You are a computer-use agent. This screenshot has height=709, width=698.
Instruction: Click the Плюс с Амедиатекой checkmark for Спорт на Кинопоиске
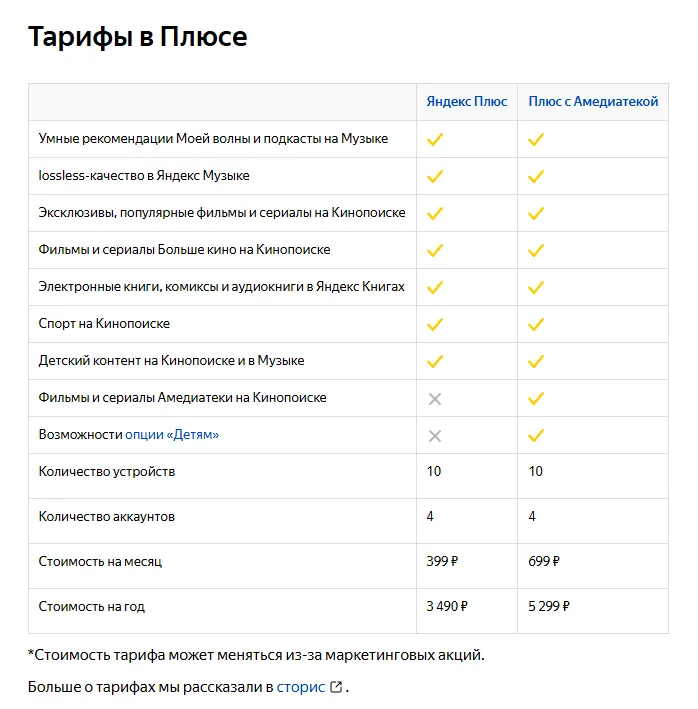[536, 325]
